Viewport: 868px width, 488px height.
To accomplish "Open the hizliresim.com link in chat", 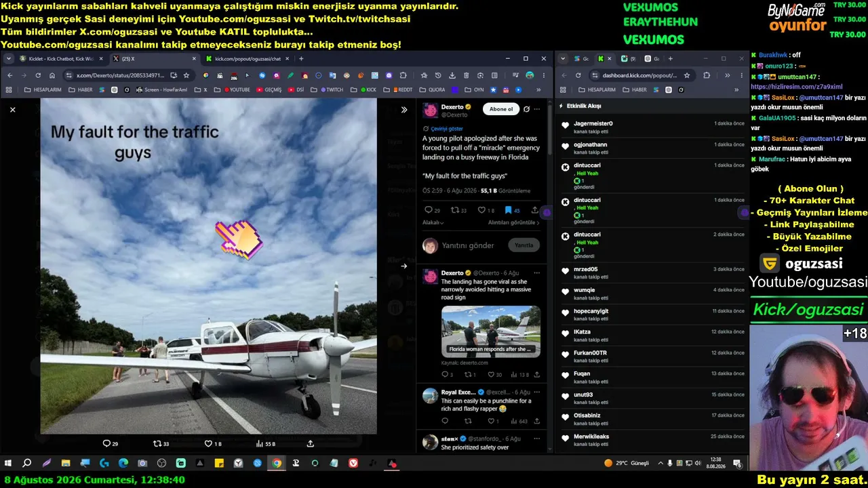I will 797,87.
